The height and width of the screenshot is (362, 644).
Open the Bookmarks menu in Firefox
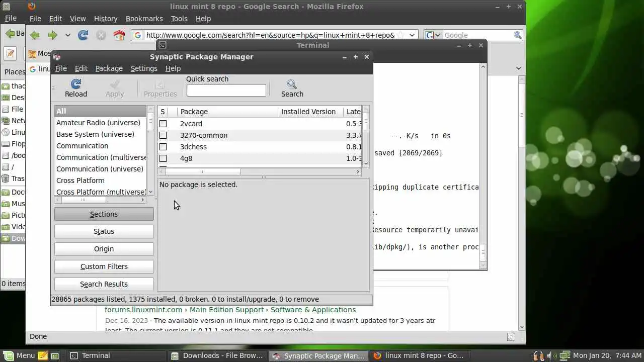[144, 19]
